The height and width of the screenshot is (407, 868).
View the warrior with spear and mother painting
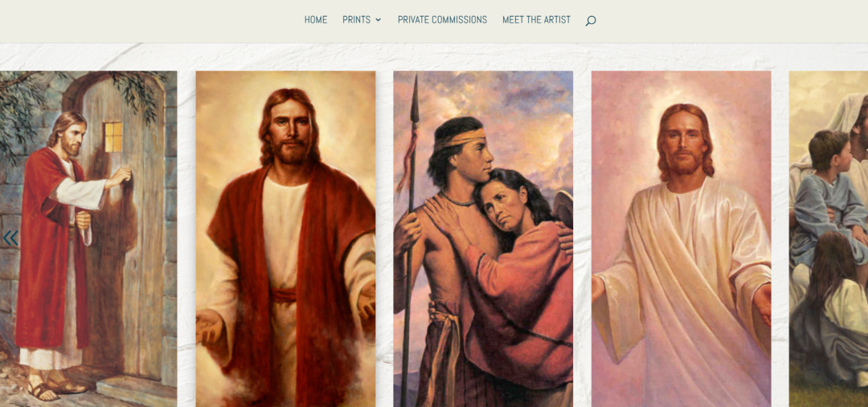coord(483,239)
